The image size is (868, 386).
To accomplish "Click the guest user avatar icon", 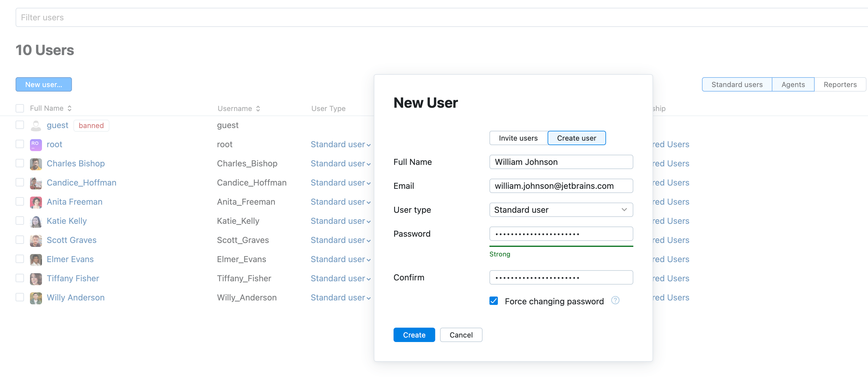I will pyautogui.click(x=36, y=125).
